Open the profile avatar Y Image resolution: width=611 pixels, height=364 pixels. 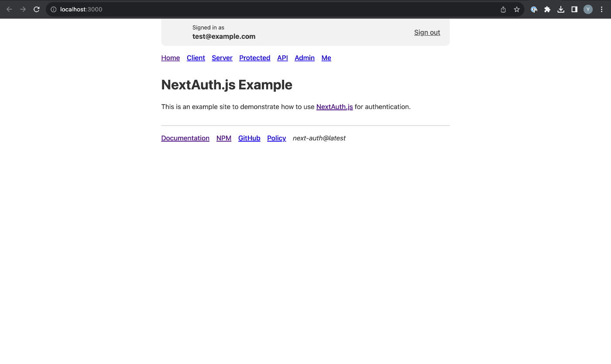[x=588, y=9]
